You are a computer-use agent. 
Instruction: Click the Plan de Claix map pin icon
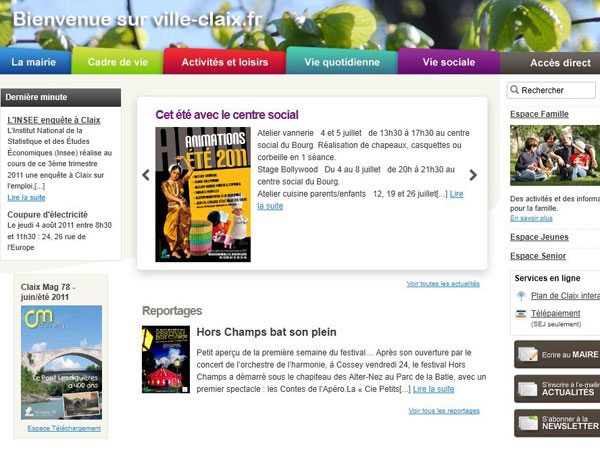tap(521, 296)
